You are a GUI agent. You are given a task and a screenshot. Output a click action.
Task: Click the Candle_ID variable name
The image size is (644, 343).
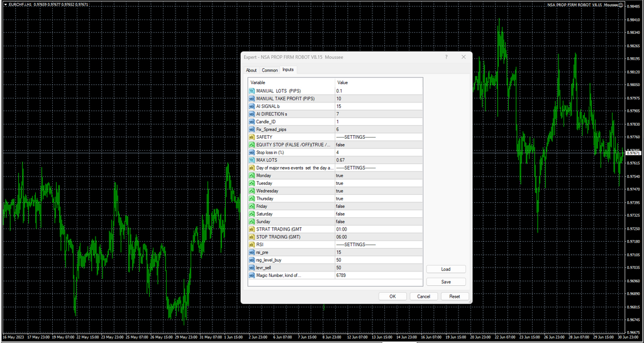tap(267, 121)
